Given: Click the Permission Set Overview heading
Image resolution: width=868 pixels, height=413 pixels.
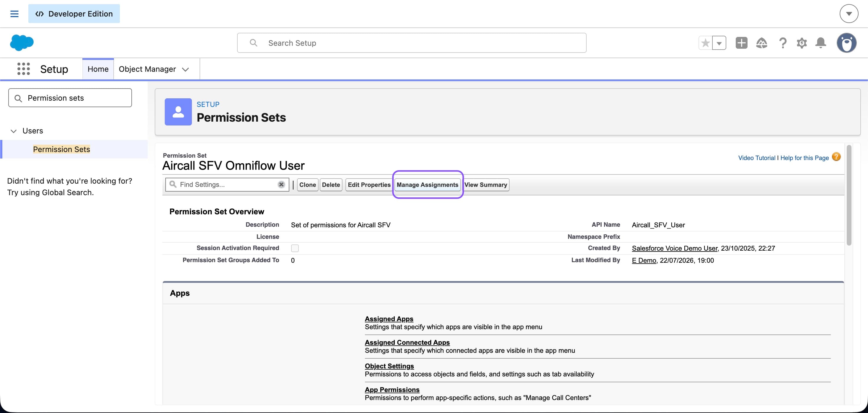Looking at the screenshot, I should [x=217, y=212].
